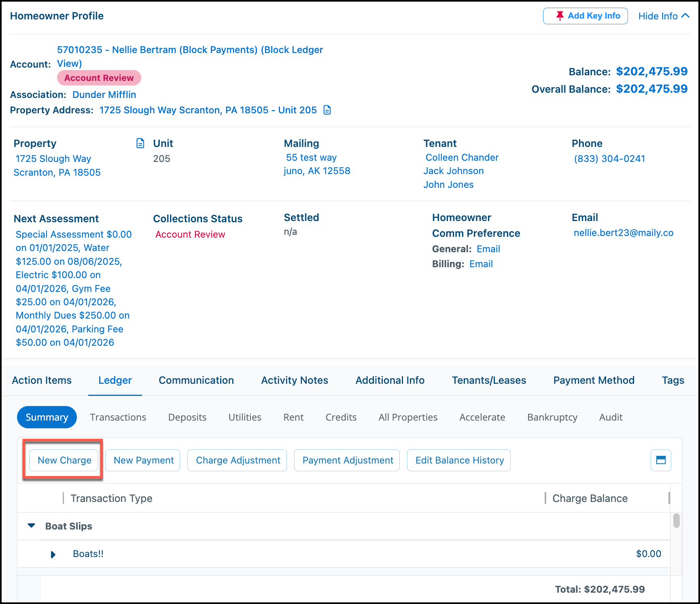This screenshot has height=604, width=700.
Task: Go to the Additional Info tab
Action: pyautogui.click(x=390, y=380)
